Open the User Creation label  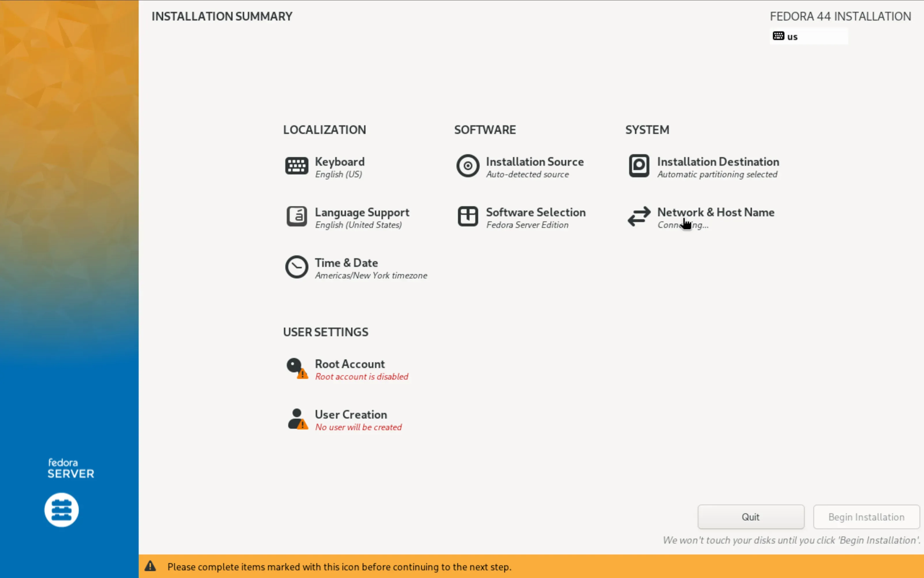(x=351, y=414)
